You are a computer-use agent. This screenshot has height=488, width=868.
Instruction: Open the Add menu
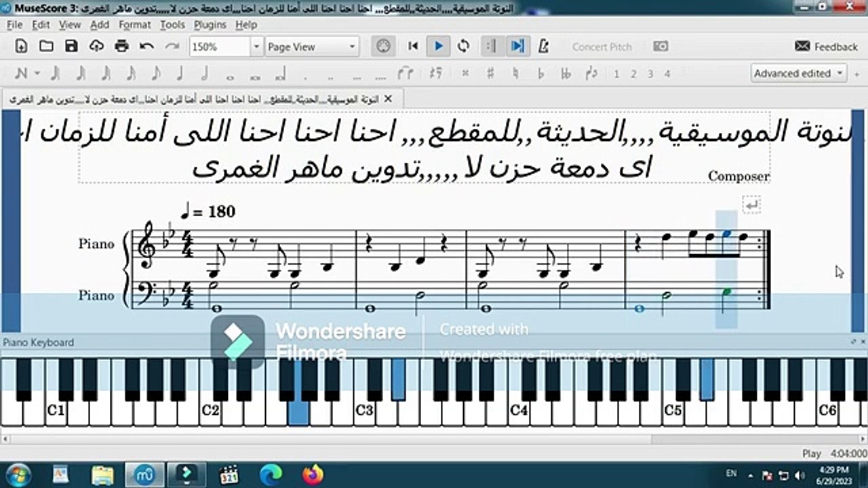point(100,24)
